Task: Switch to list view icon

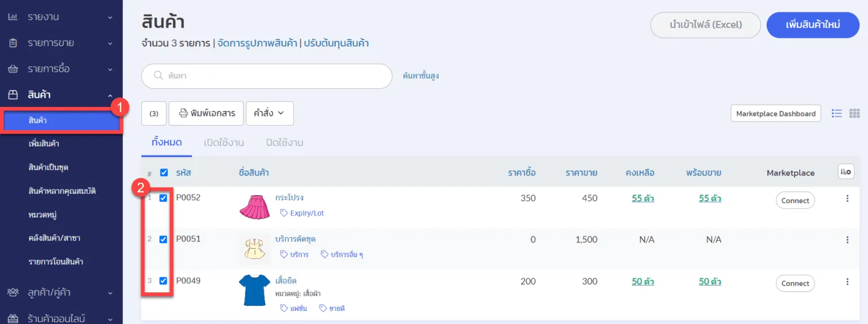Action: click(x=837, y=113)
